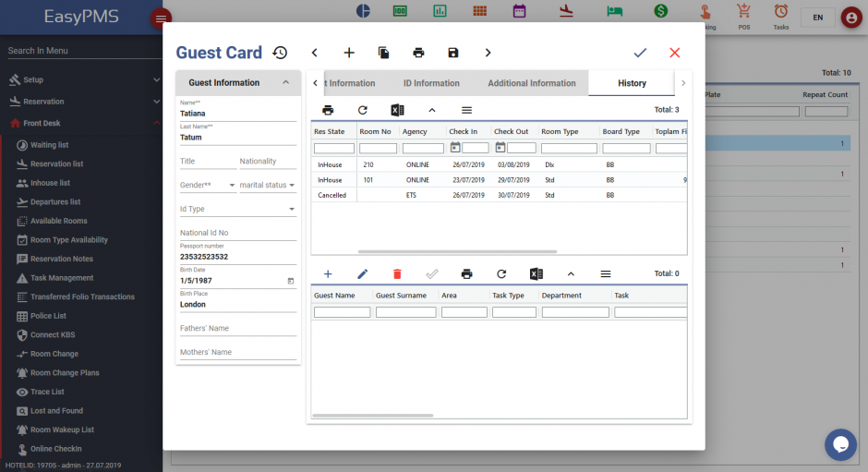The width and height of the screenshot is (868, 472).
Task: Export history grid to Excel
Action: pos(397,110)
